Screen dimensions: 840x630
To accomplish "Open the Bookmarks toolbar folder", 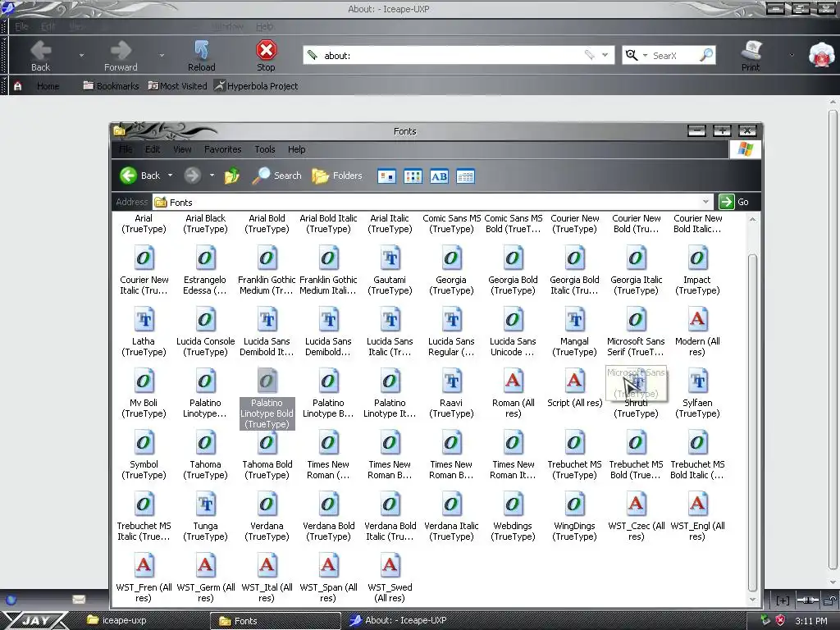I will point(111,85).
